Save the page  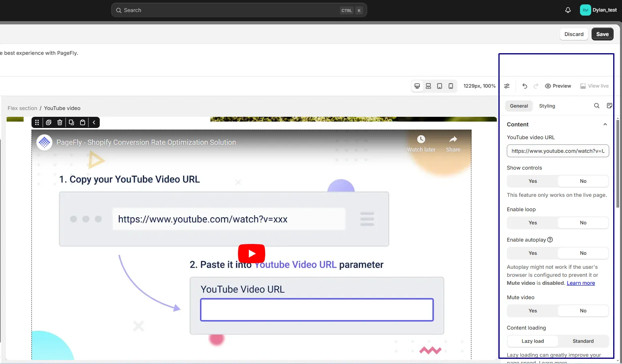(x=602, y=34)
